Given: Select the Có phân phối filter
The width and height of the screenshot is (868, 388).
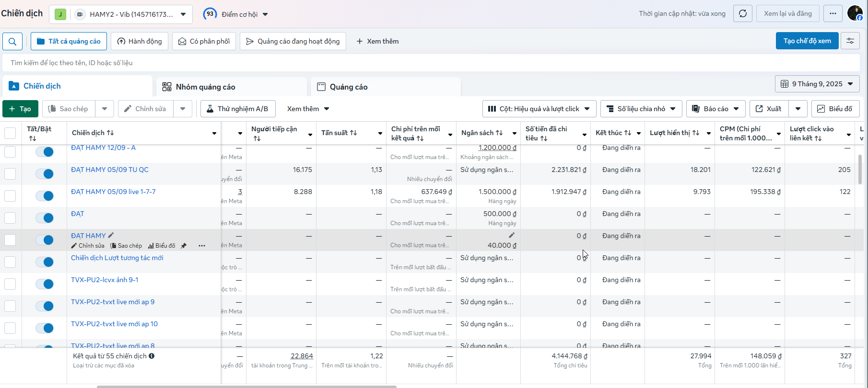Looking at the screenshot, I should pyautogui.click(x=204, y=41).
